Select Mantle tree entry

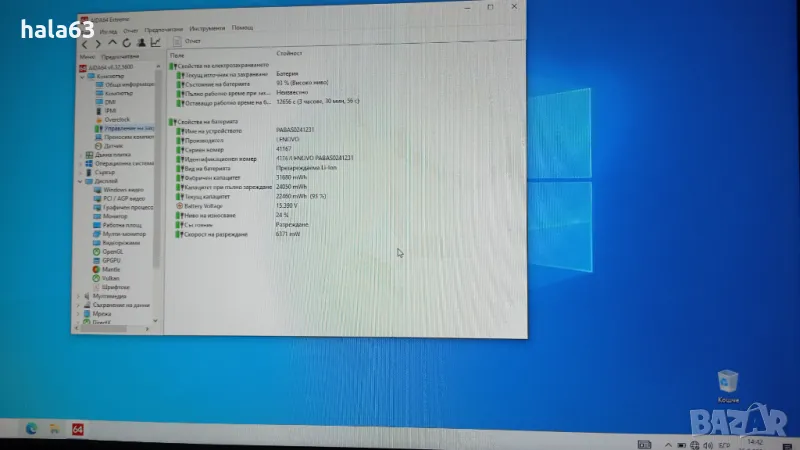110,269
